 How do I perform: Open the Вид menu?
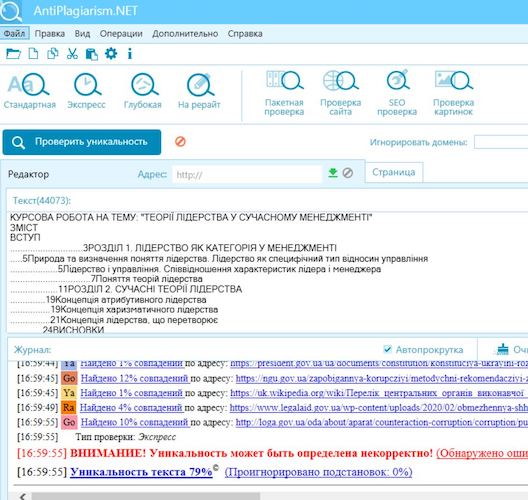(x=82, y=34)
